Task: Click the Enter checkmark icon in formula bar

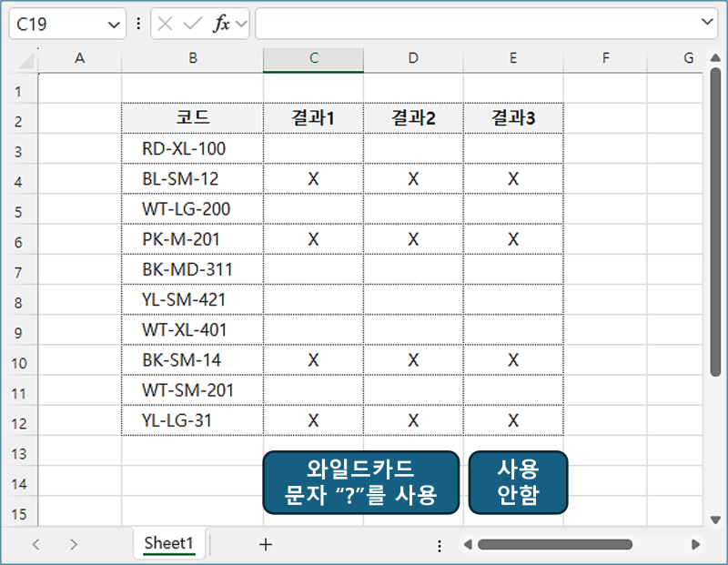Action: click(192, 25)
